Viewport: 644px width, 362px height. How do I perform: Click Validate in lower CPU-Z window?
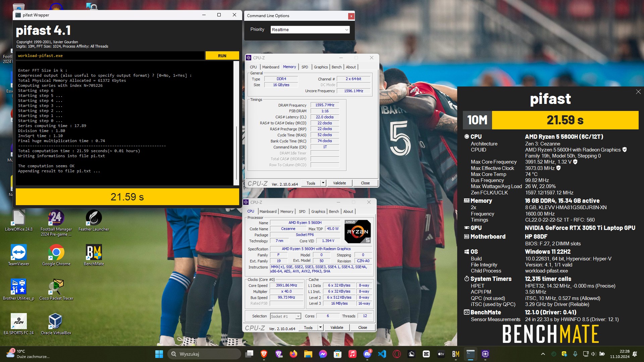[x=337, y=328]
